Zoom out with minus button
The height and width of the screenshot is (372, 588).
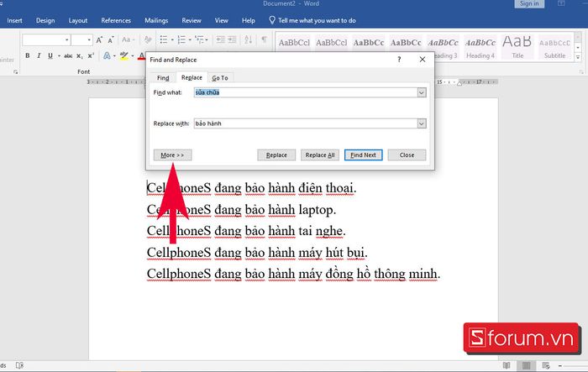560,365
